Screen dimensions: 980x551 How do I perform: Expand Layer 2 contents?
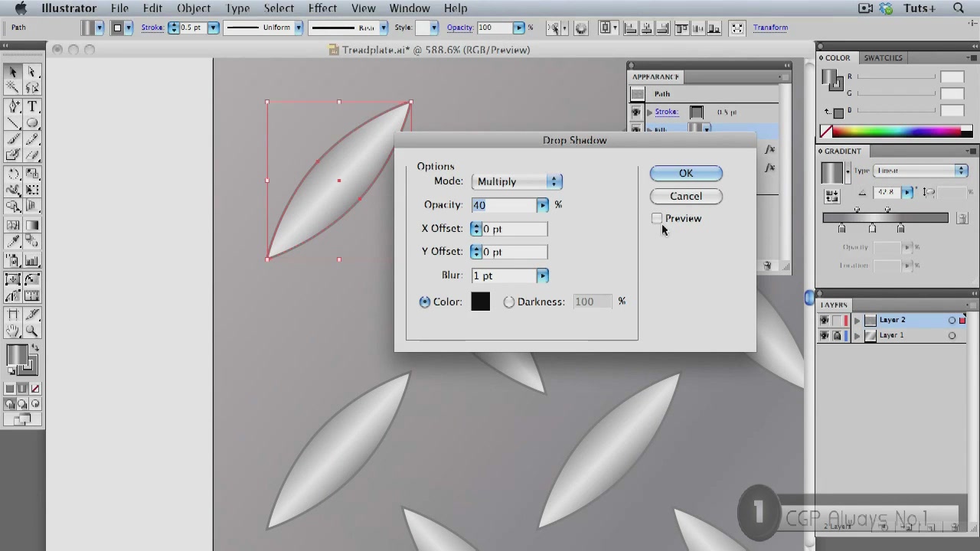[857, 321]
